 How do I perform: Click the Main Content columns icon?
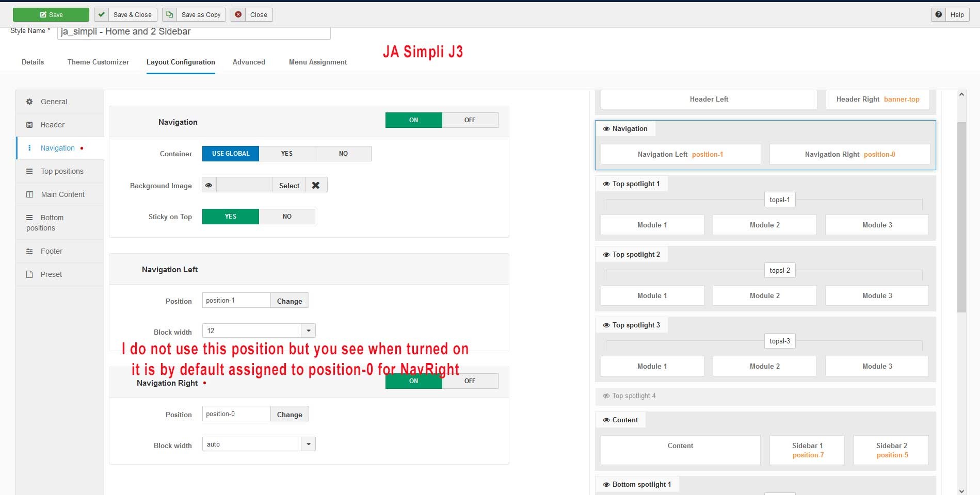pos(29,194)
